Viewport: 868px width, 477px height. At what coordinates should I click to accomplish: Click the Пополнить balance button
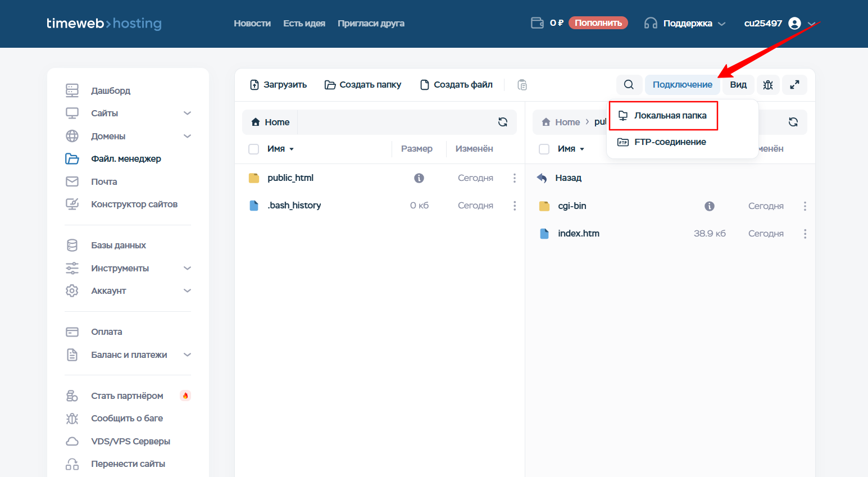[598, 23]
